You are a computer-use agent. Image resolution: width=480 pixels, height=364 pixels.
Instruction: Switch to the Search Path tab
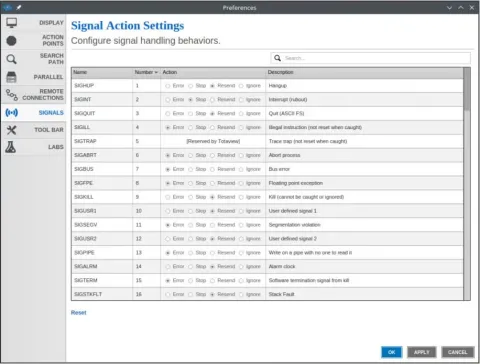tap(33, 59)
